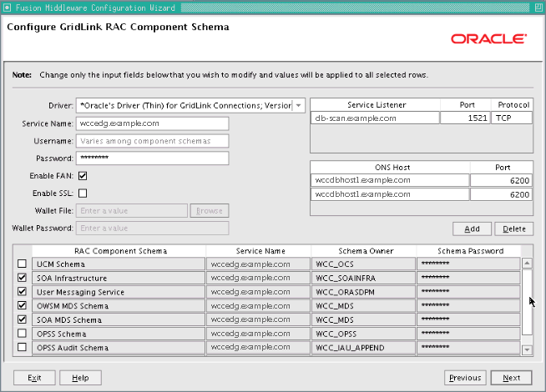The height and width of the screenshot is (392, 546).
Task: Check the UCM Schema row checkbox
Action: [22, 264]
